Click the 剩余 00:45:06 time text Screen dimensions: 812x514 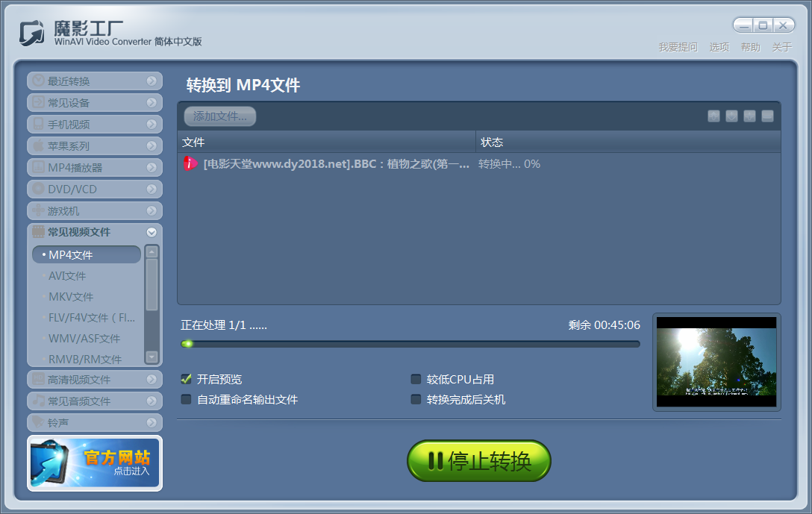(x=605, y=325)
